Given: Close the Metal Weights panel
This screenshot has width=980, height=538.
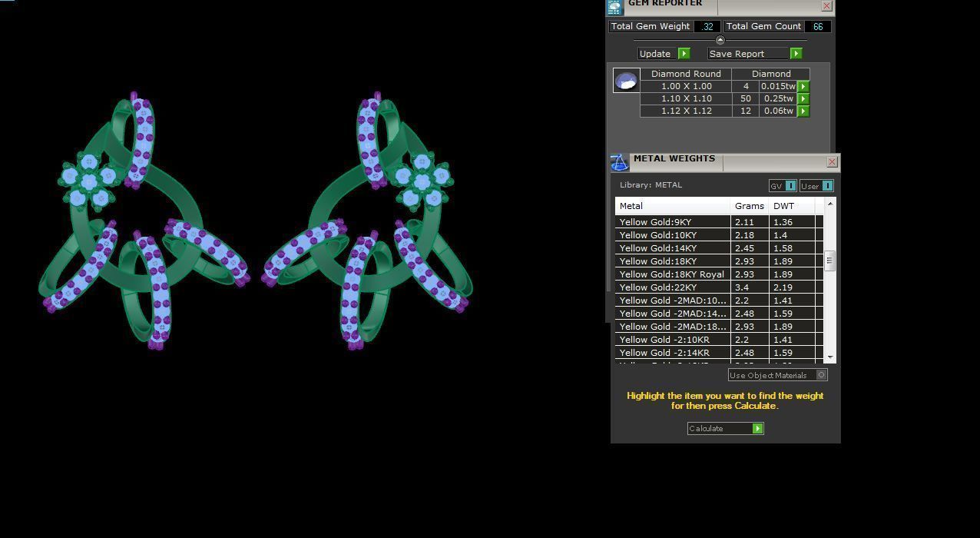Looking at the screenshot, I should click(832, 162).
